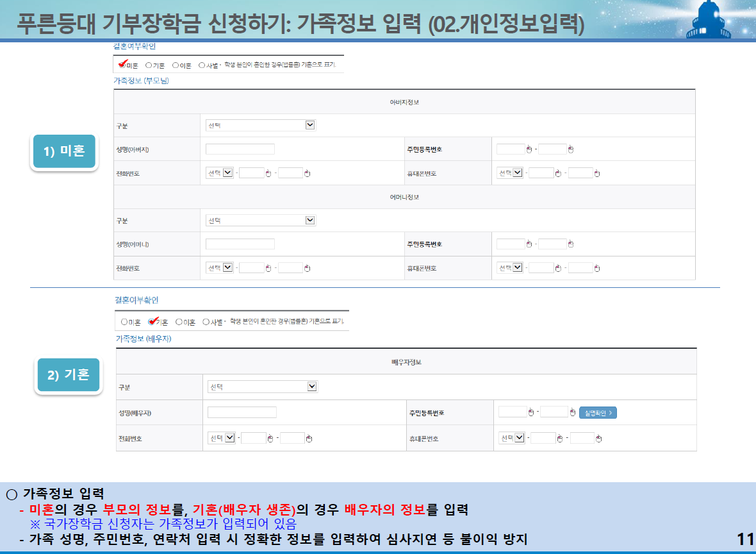Click the mouse icon after father's 전화번호 middle box
Viewport: 756px width, 554px height.
click(268, 172)
